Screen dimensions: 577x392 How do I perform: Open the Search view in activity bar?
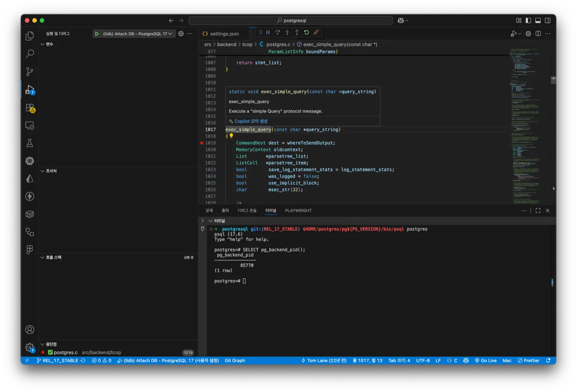pyautogui.click(x=30, y=54)
